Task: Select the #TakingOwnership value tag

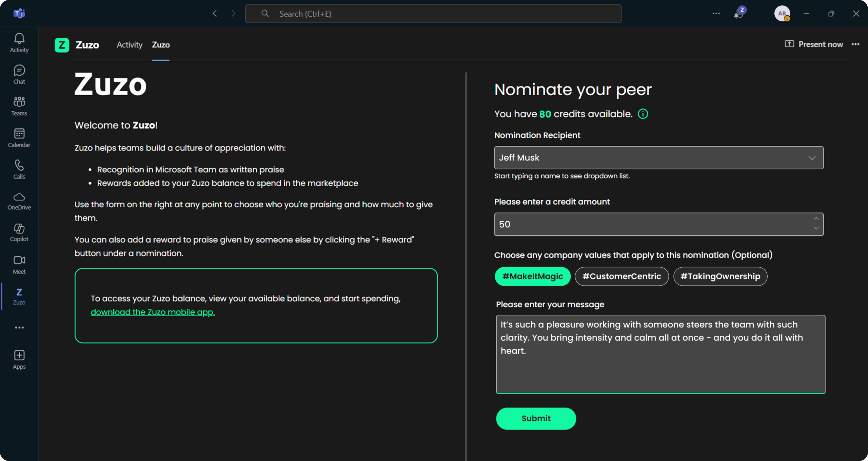Action: (x=720, y=276)
